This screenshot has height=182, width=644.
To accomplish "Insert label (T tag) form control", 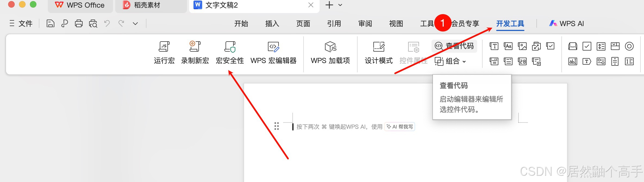I will pyautogui.click(x=587, y=61).
